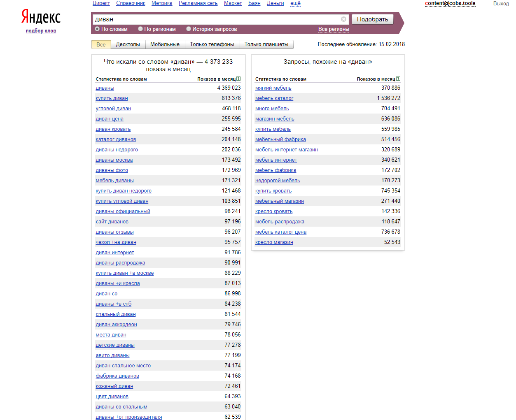
Task: Open the 'диван аккордеон' keyword link
Action: pyautogui.click(x=116, y=325)
